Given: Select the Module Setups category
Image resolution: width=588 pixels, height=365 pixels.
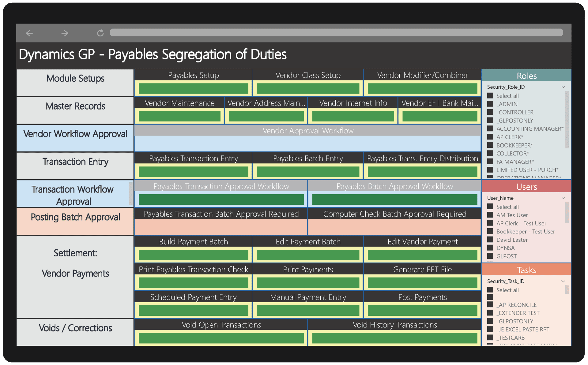Looking at the screenshot, I should point(75,79).
